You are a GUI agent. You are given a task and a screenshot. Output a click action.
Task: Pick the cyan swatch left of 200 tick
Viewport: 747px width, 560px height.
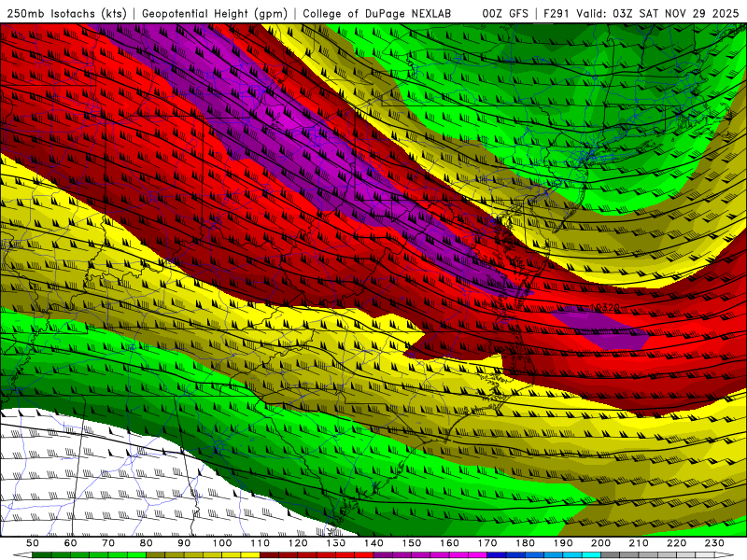point(591,555)
